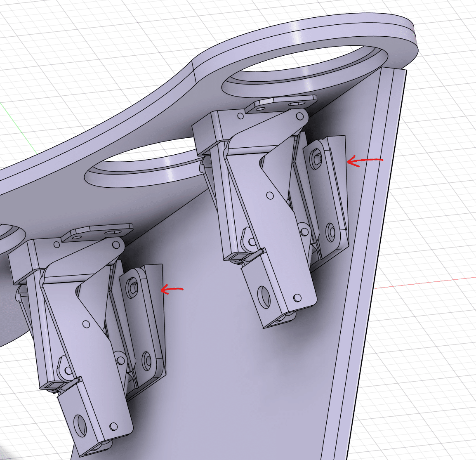Select the upper hinge's top bracket tab with slotted hole
This screenshot has height=460, width=476.
(281, 104)
